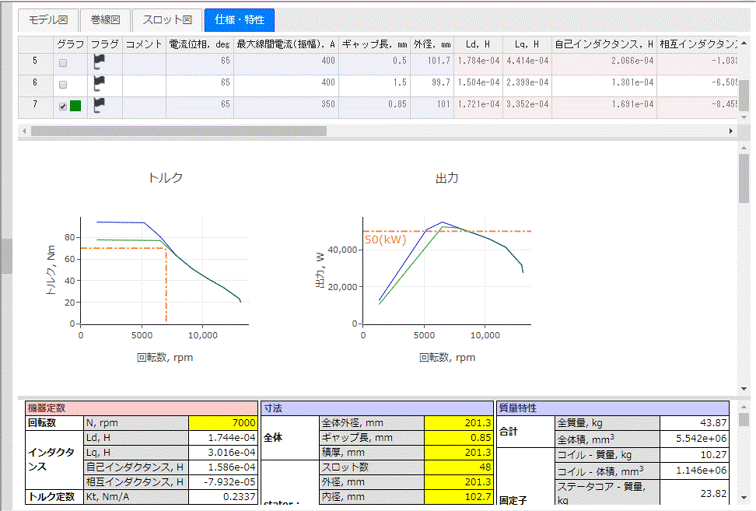756x511 pixels.
Task: Click the Ld value 1.744e-04
Action: coord(223,438)
